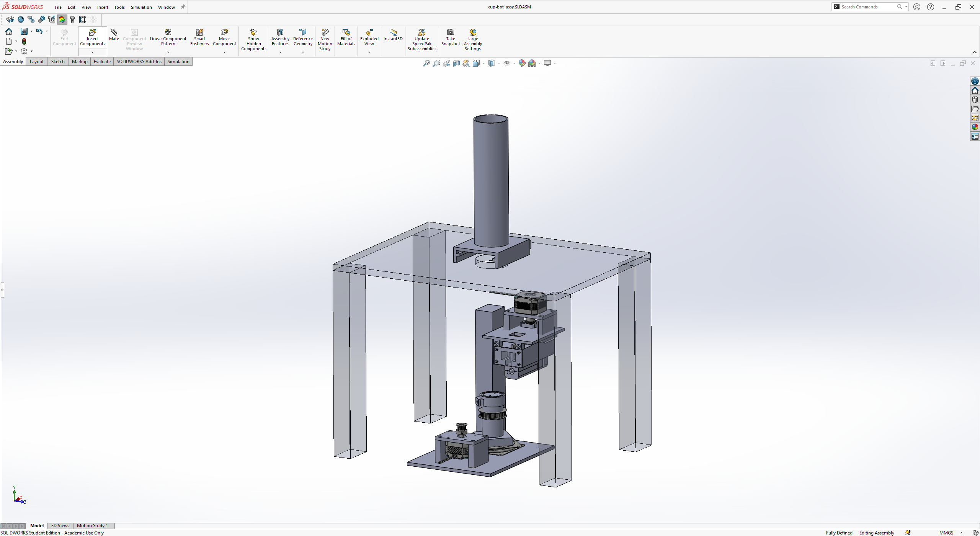Open Show Hidden Components
This screenshot has height=536, width=980.
253,39
